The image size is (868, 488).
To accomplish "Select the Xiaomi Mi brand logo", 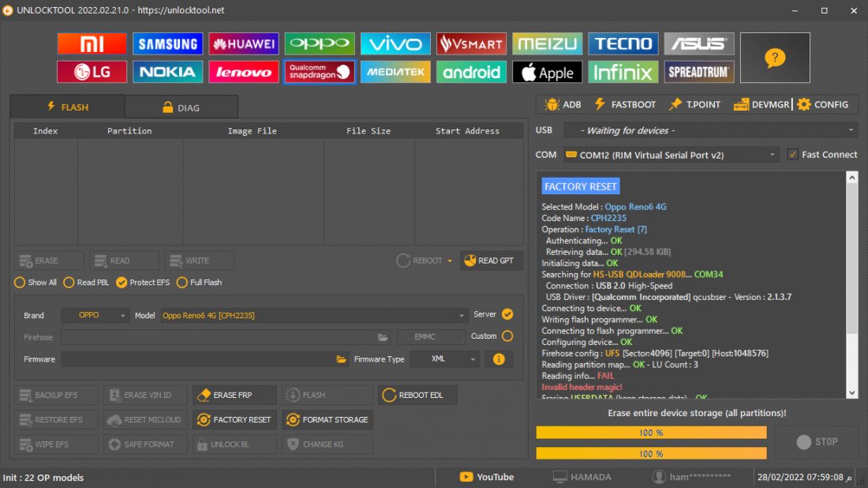I will pyautogui.click(x=92, y=43).
